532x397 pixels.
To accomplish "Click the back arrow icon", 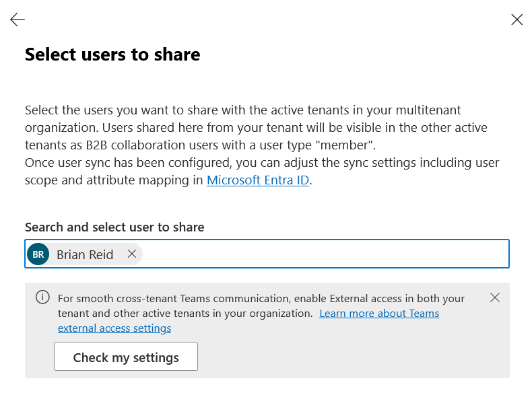I will pos(18,20).
